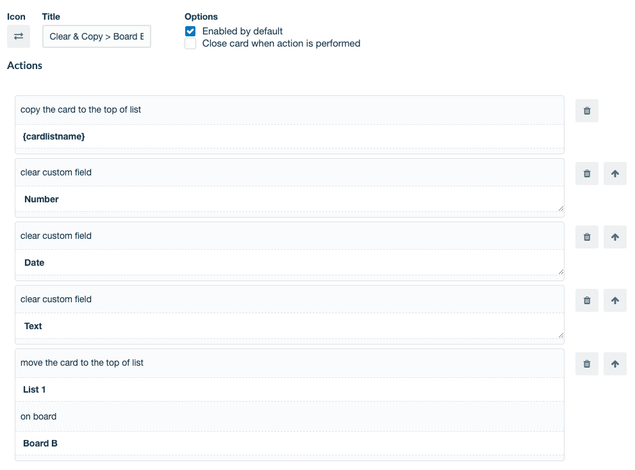This screenshot has width=635, height=470.
Task: Uncheck Enabled by default checkbox
Action: (190, 31)
